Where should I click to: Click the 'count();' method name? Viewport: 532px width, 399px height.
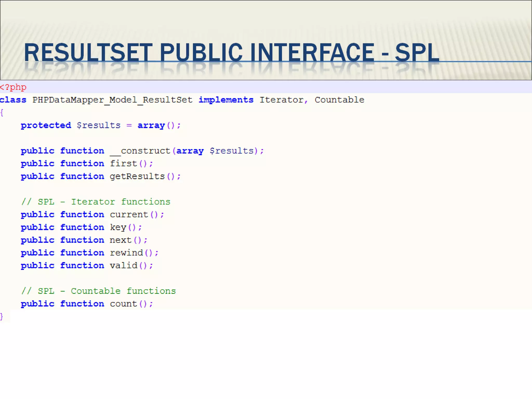131,304
